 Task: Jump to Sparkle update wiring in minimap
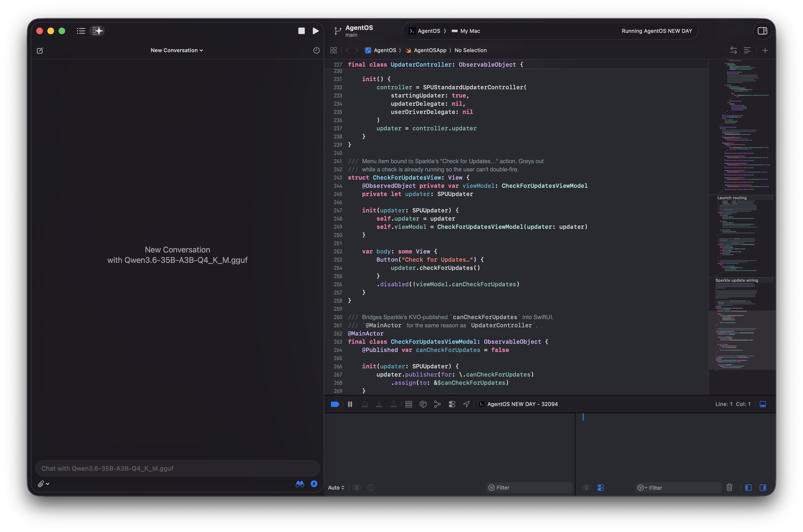tap(737, 280)
